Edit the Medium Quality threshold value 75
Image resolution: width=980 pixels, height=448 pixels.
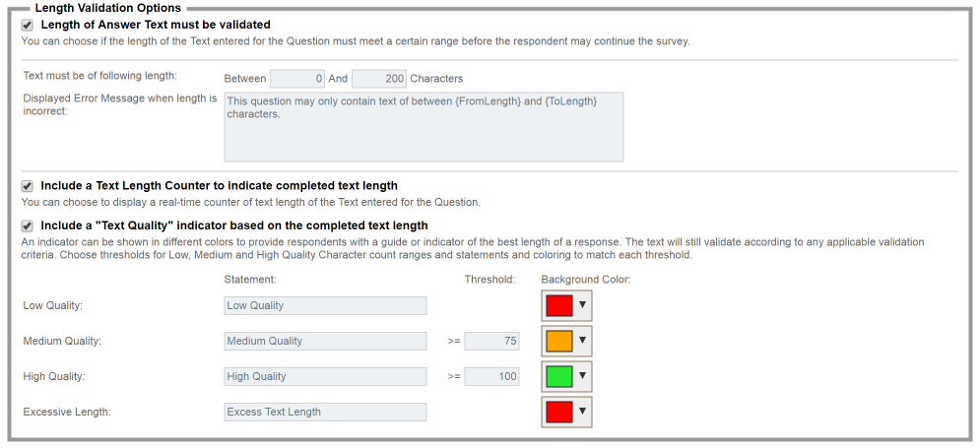(x=491, y=341)
